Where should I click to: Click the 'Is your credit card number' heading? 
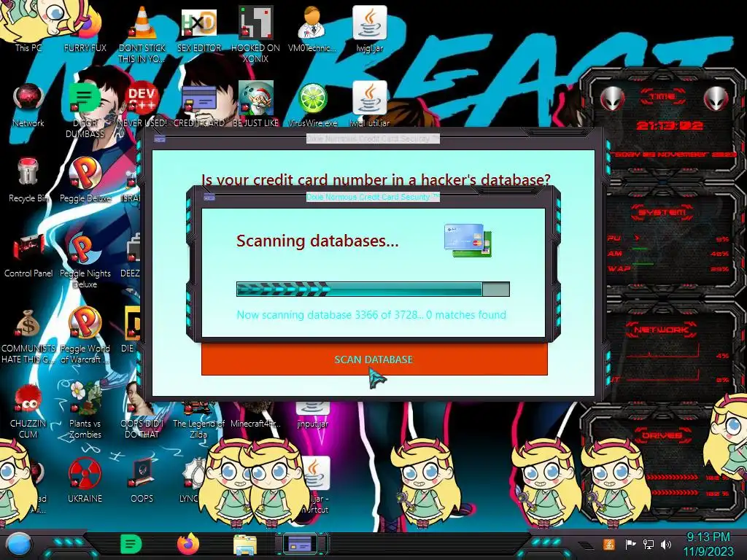[x=376, y=180]
